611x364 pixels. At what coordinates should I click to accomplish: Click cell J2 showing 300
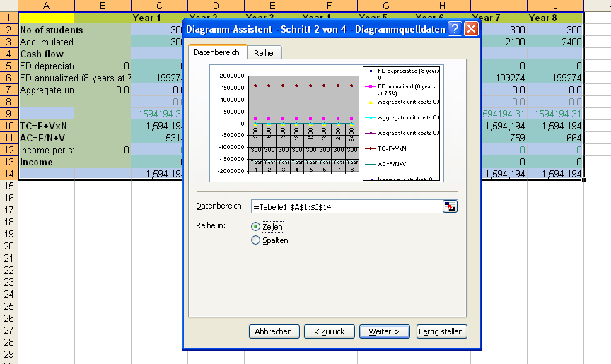point(555,30)
